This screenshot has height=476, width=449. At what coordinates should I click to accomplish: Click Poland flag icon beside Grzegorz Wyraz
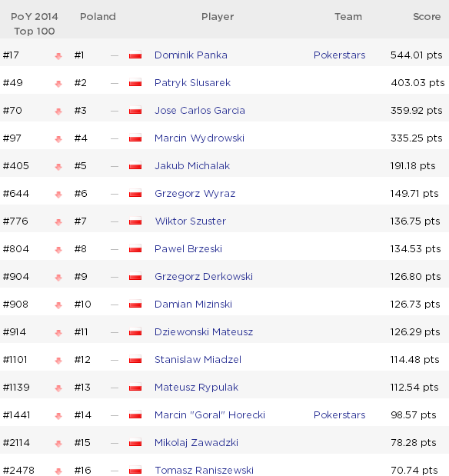coord(135,193)
